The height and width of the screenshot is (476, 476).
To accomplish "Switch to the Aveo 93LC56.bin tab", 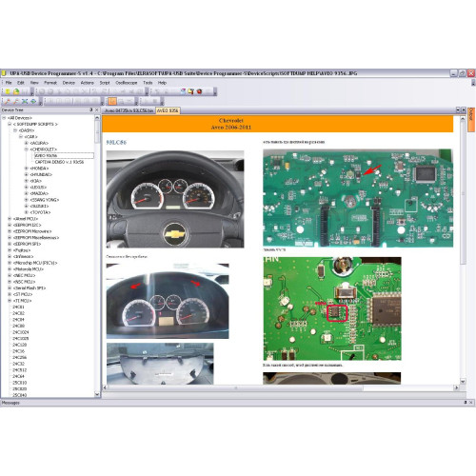I will (x=129, y=110).
